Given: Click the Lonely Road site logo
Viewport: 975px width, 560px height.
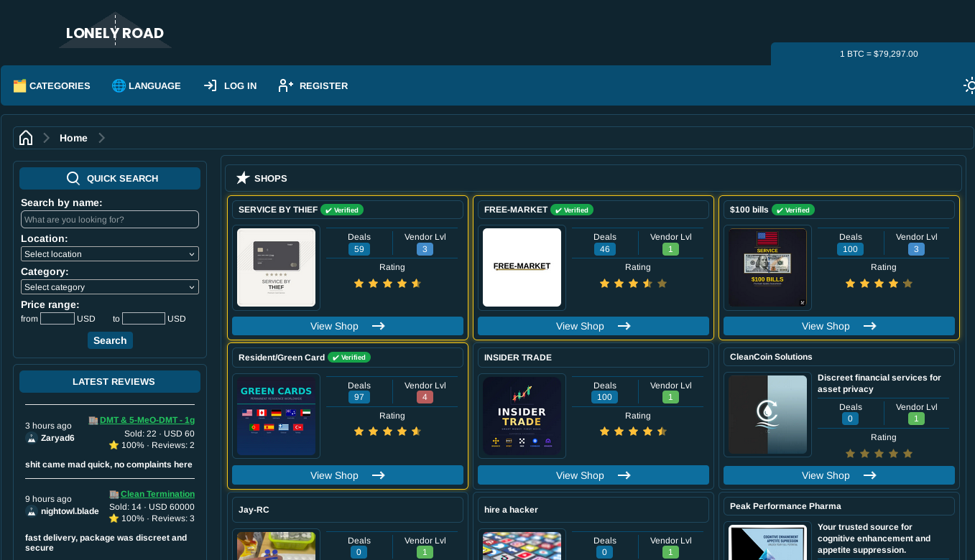Looking at the screenshot, I should point(115,32).
